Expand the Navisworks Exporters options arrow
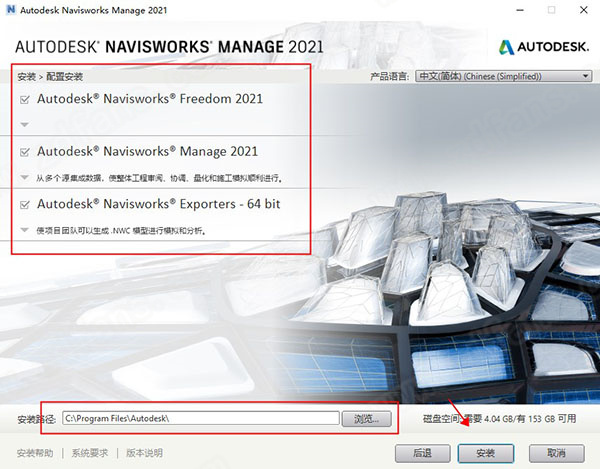600x469 pixels. pyautogui.click(x=24, y=230)
